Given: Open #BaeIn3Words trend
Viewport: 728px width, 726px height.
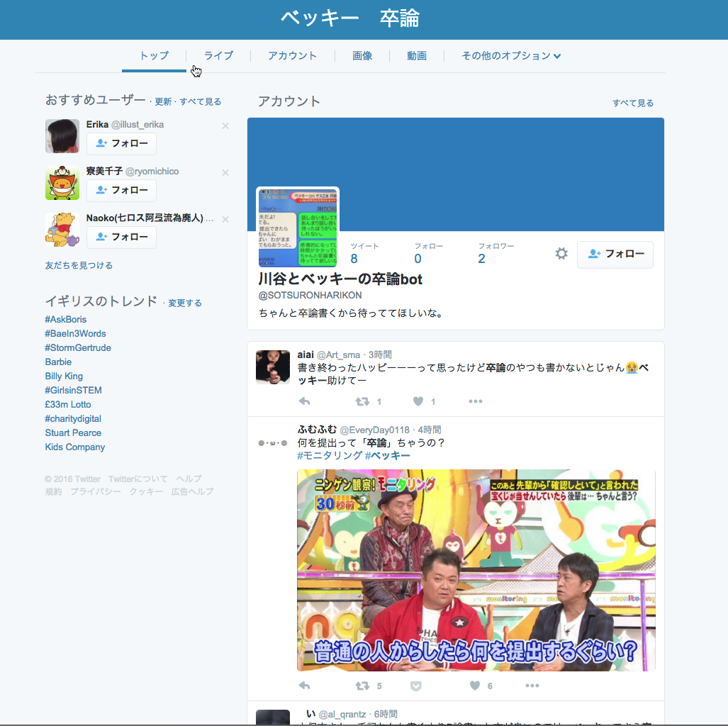Looking at the screenshot, I should pyautogui.click(x=75, y=333).
